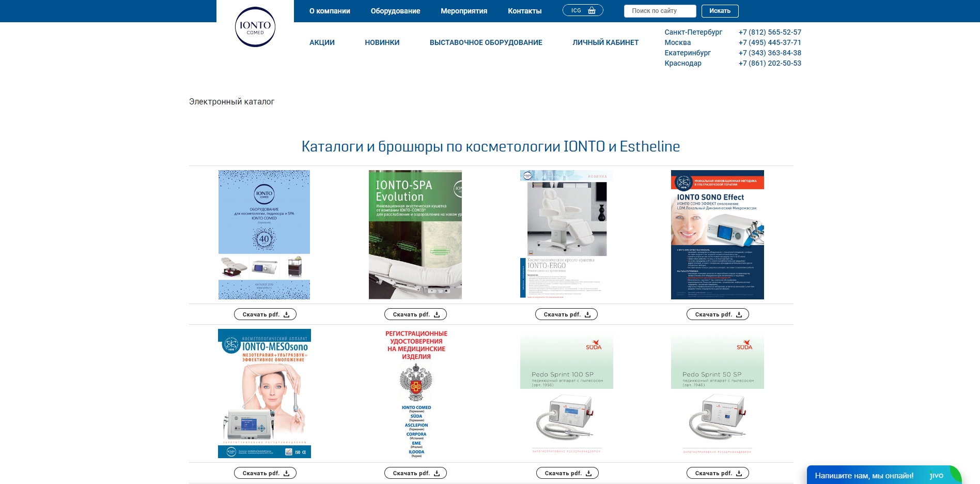
Task: Open the Оборудование menu
Action: pos(395,11)
